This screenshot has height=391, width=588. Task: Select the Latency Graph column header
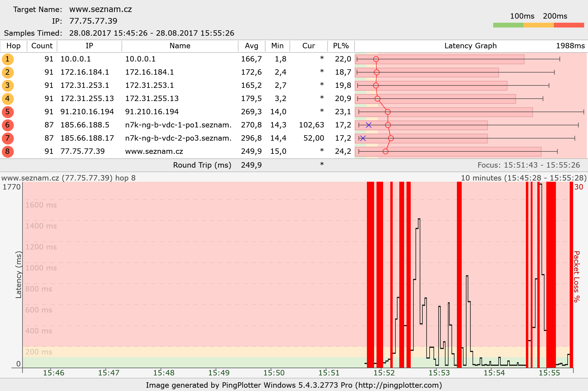pos(470,46)
